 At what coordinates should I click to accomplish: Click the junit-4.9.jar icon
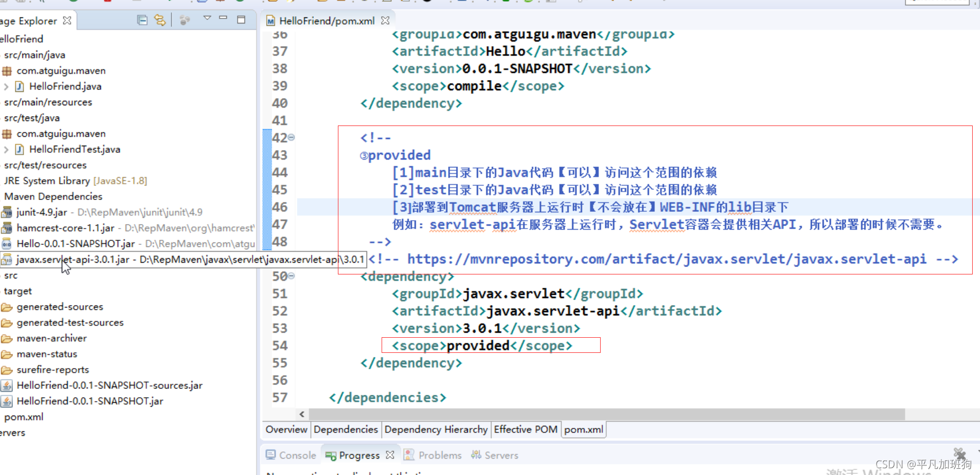coord(7,212)
